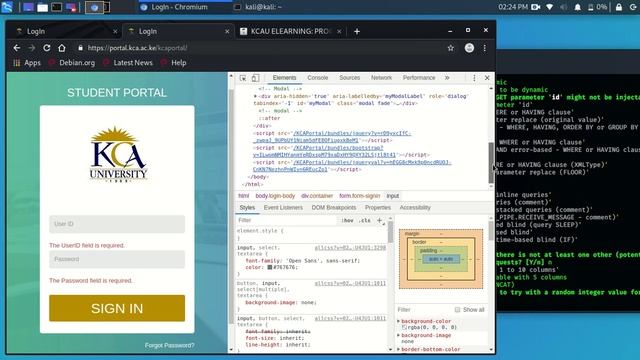Open the notifications bell icon
The height and width of the screenshot is (360, 640).
[x=578, y=7]
